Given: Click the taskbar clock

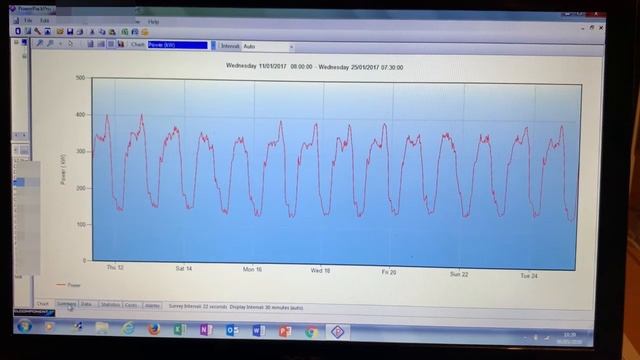Looking at the screenshot, I should pos(569,338).
